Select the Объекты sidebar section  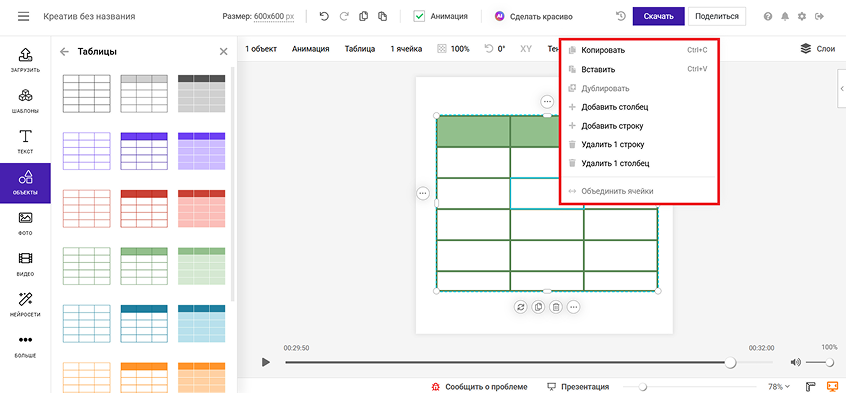coord(25,183)
